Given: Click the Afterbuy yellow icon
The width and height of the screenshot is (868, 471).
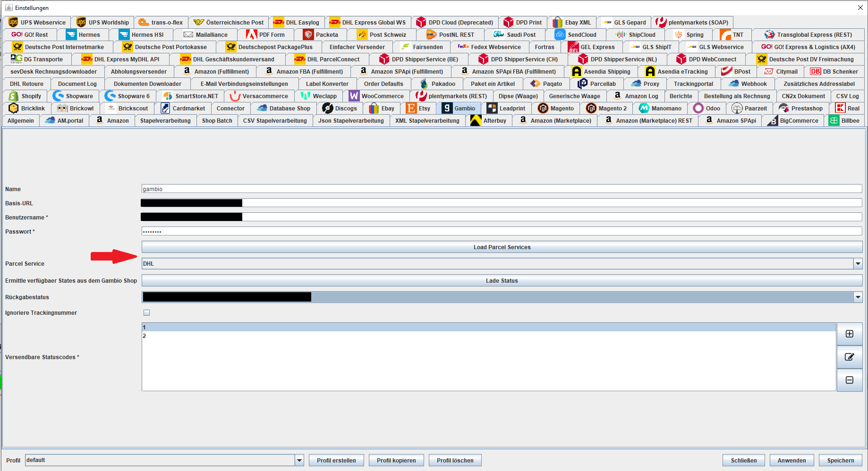Looking at the screenshot, I should point(476,120).
